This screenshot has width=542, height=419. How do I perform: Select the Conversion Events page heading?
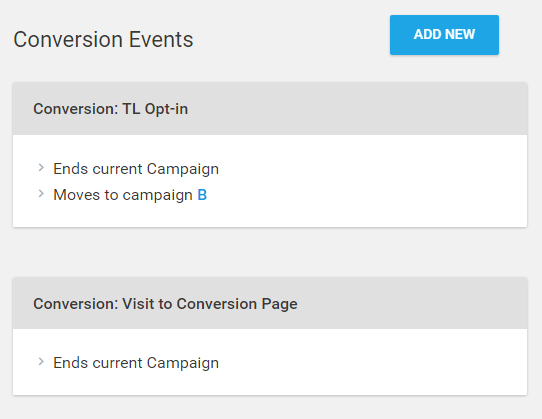click(103, 39)
